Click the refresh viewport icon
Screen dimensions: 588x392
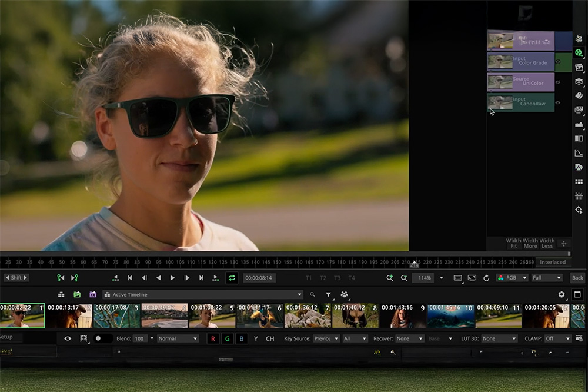486,278
